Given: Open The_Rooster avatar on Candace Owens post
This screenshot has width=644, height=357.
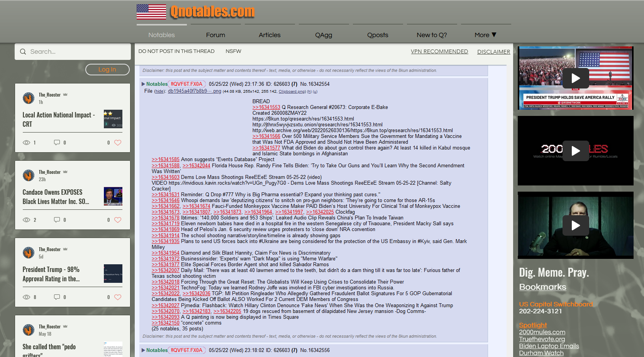Looking at the screenshot, I should pos(29,175).
